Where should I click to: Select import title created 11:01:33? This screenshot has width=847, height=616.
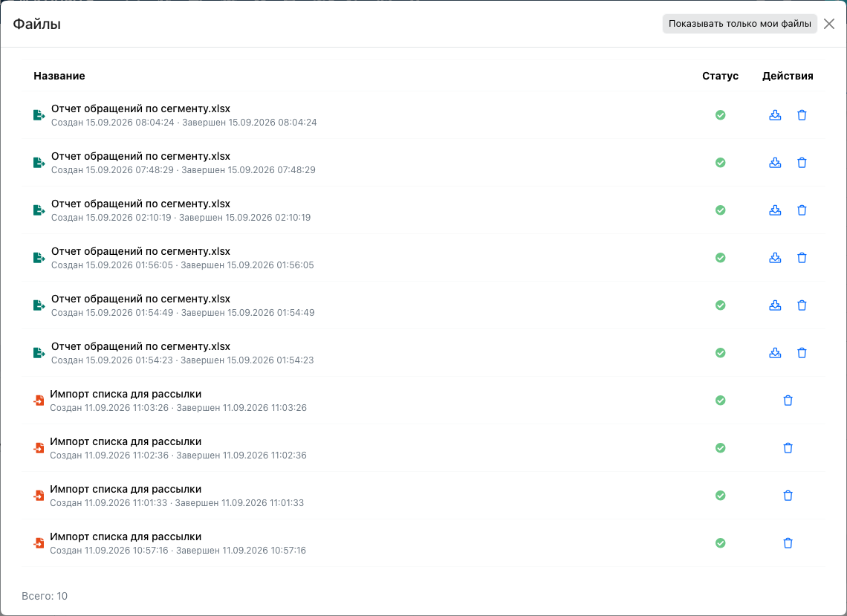[x=126, y=489]
